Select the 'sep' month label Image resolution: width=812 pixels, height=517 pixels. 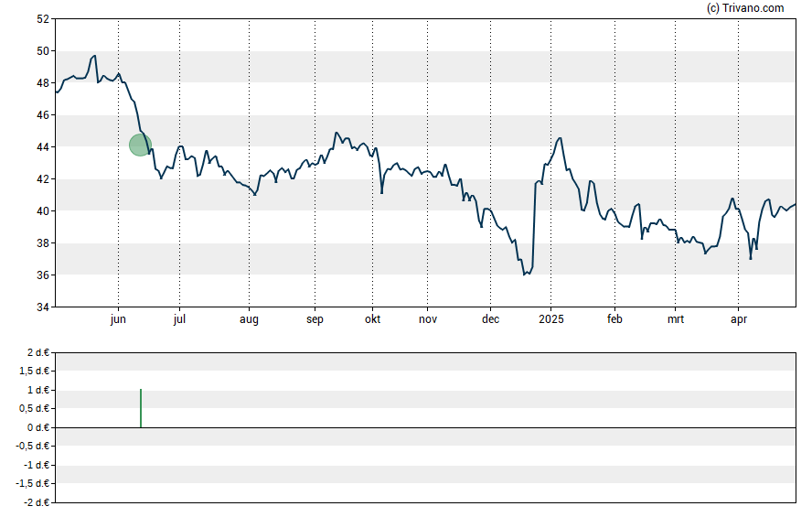tap(315, 319)
